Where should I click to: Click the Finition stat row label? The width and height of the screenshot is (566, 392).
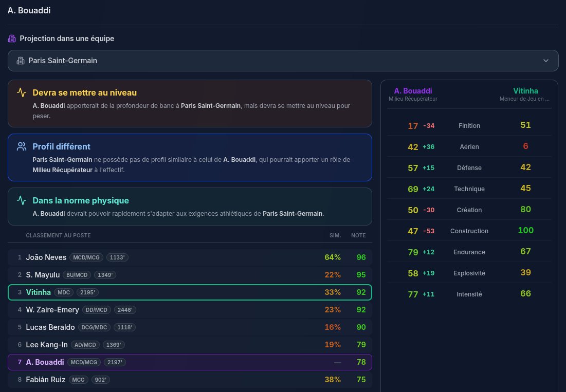tap(469, 125)
